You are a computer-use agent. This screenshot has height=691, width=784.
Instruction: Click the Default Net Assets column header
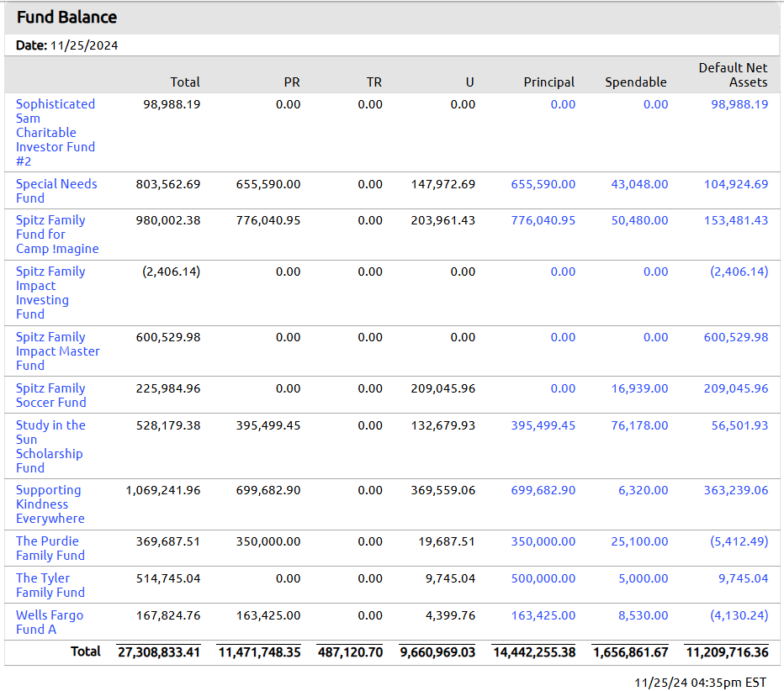(733, 75)
